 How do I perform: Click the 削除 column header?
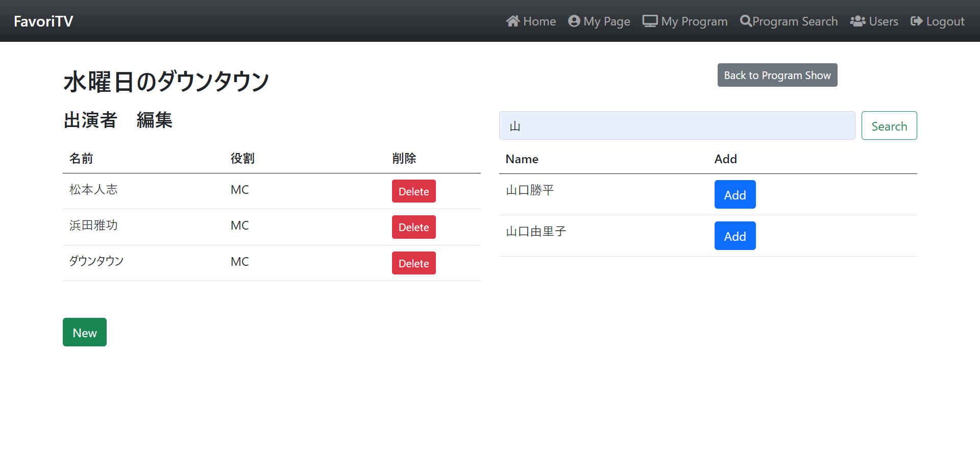click(x=404, y=159)
